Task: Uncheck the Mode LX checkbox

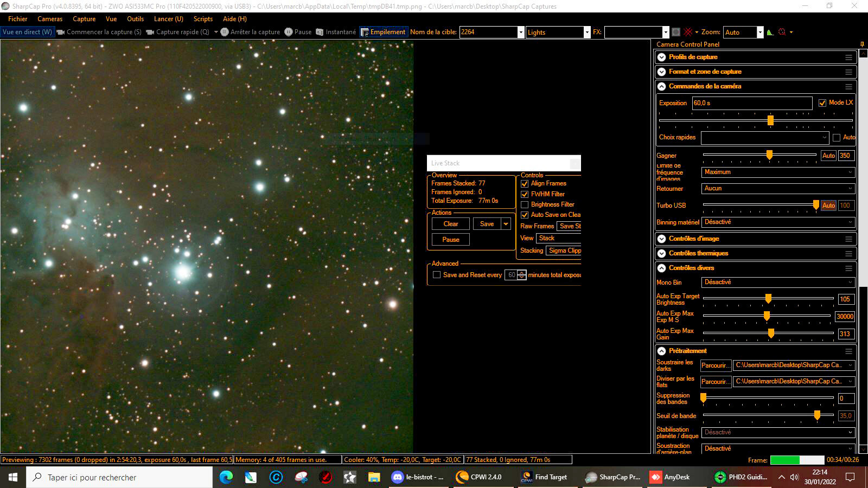Action: (x=822, y=102)
